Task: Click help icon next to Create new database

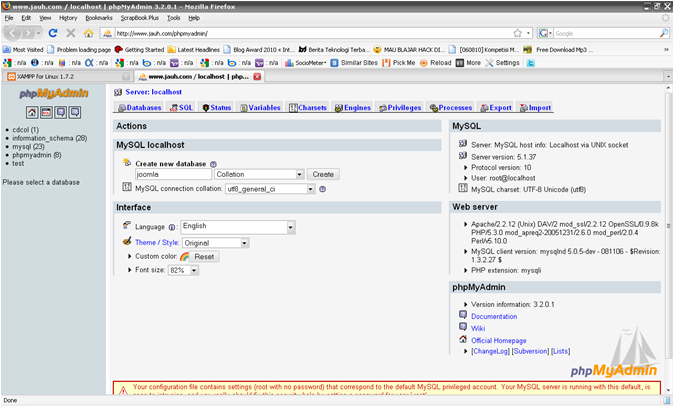Action: pos(213,164)
